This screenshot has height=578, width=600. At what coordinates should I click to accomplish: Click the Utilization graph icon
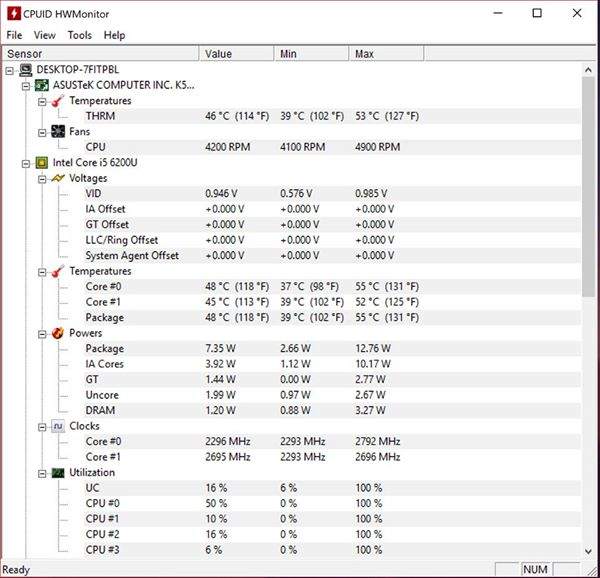[x=58, y=472]
